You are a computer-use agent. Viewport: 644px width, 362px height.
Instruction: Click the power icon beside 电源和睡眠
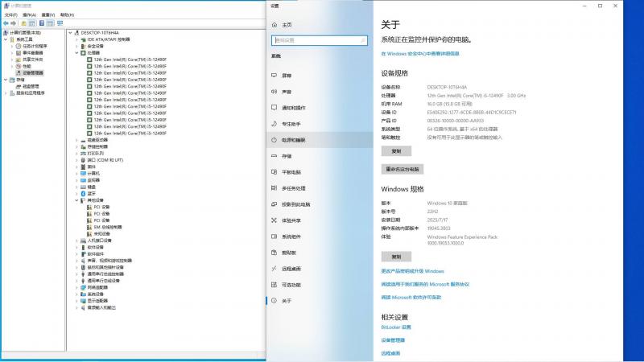coord(275,140)
